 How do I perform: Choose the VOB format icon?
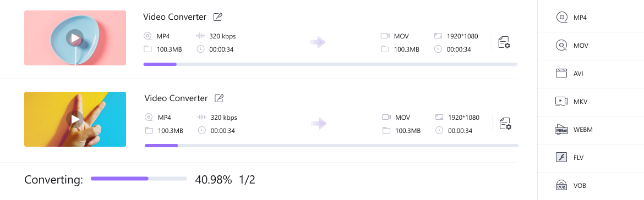(x=561, y=185)
